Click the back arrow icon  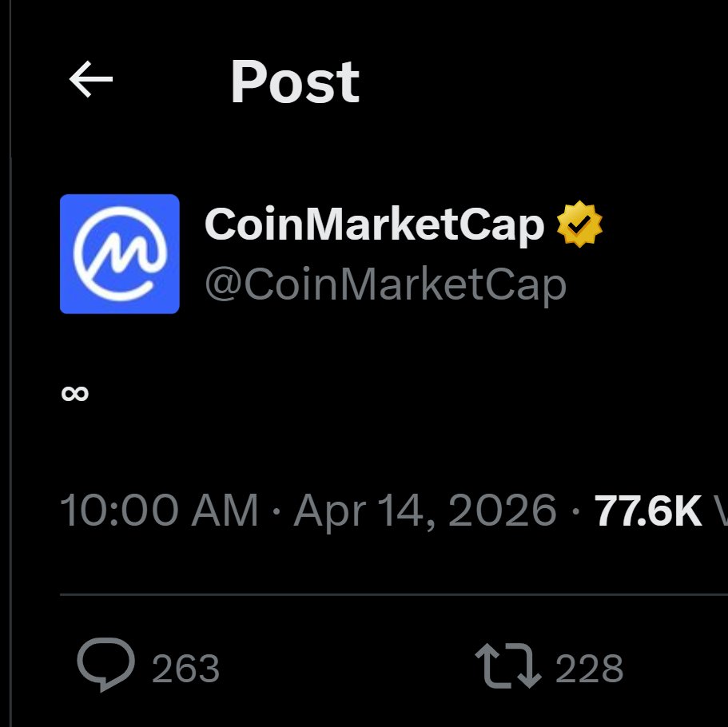pos(90,80)
